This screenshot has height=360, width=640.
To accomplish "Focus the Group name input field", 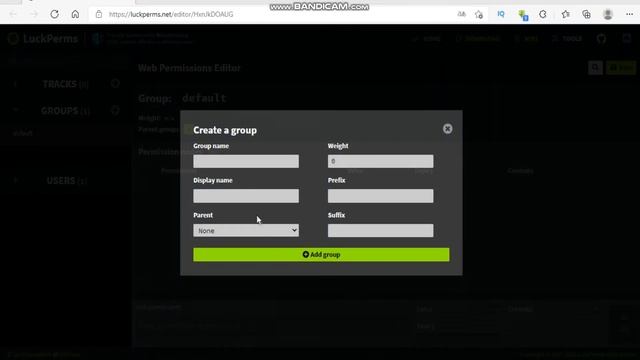I will point(246,161).
